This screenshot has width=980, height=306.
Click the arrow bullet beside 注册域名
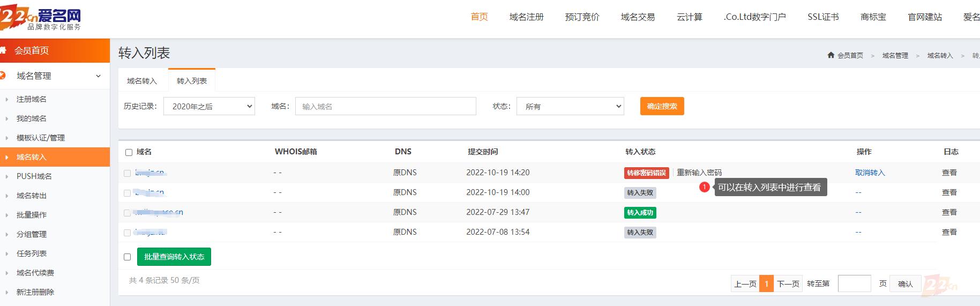point(6,99)
